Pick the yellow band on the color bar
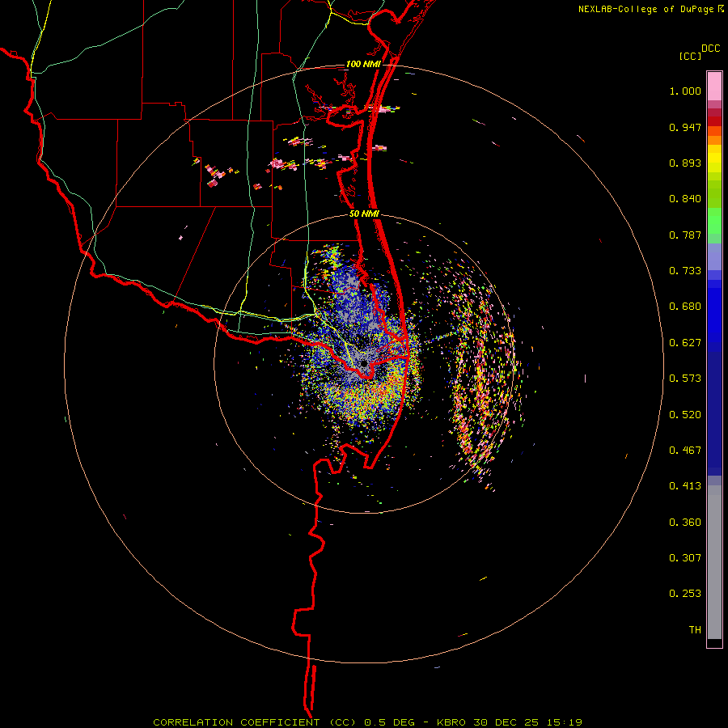The height and width of the screenshot is (728, 728). point(714,162)
